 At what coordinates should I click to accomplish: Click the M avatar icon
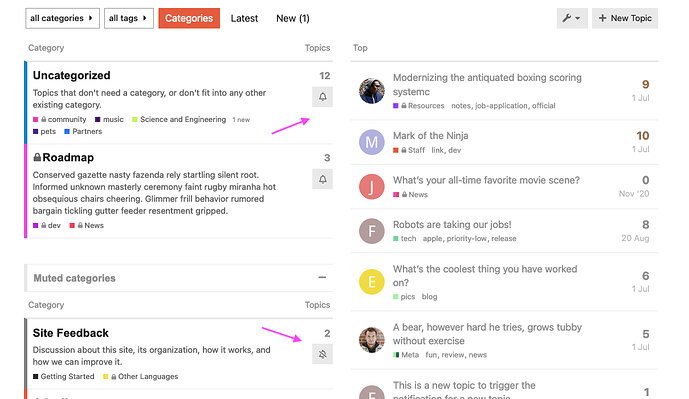pyautogui.click(x=372, y=142)
